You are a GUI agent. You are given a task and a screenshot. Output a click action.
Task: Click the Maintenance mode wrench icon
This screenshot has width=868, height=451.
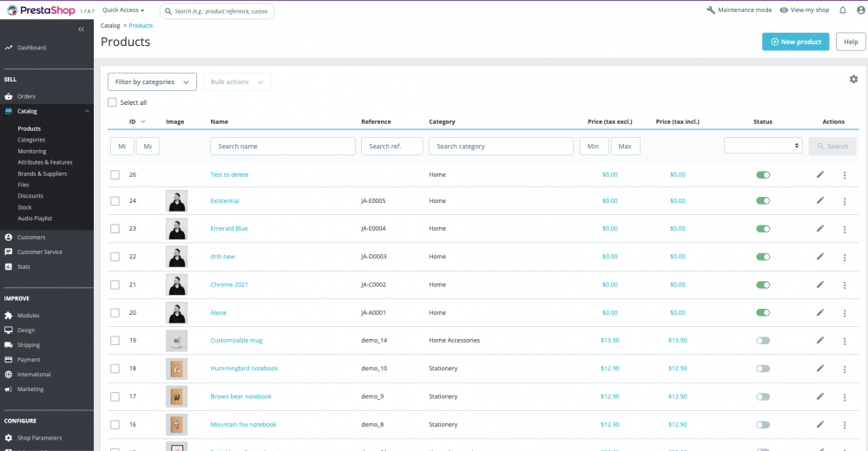point(711,10)
